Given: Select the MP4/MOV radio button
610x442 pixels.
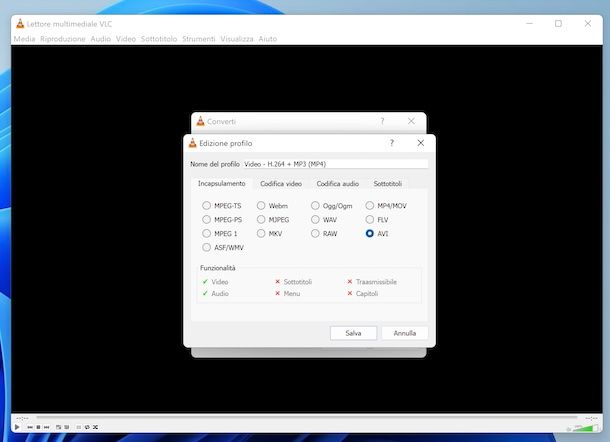Looking at the screenshot, I should [370, 205].
